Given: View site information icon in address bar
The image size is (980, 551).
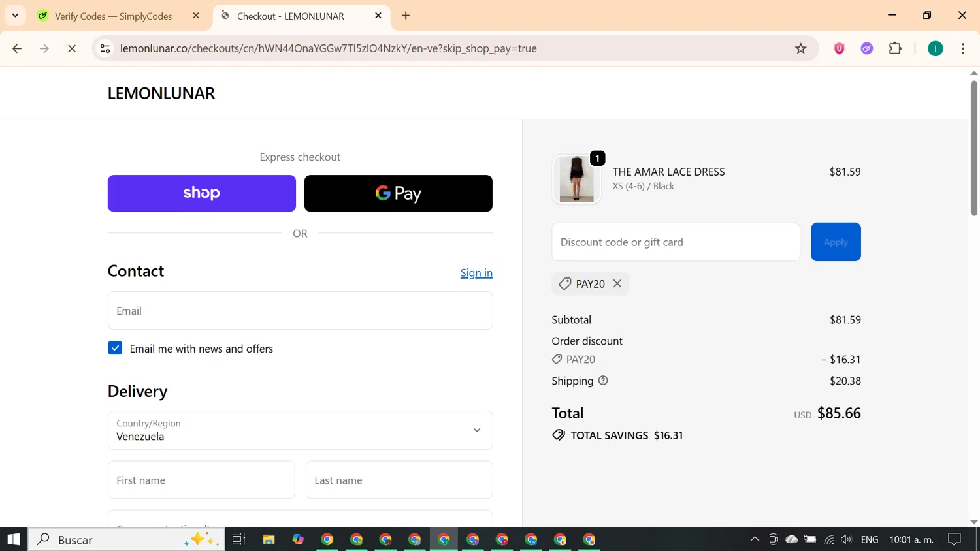Looking at the screenshot, I should [105, 48].
